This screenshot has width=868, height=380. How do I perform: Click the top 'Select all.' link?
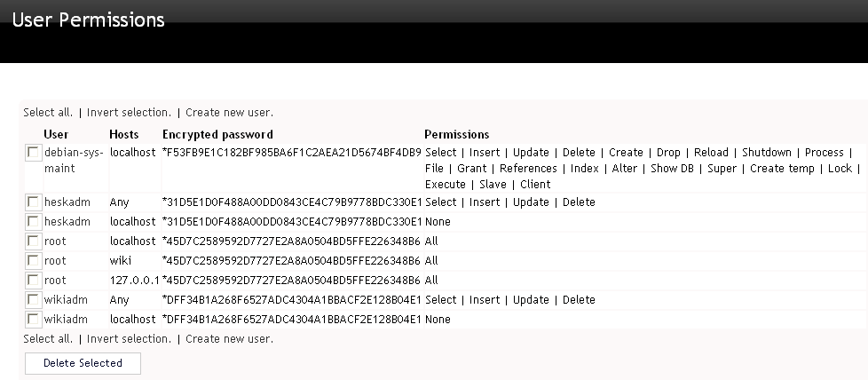click(48, 113)
